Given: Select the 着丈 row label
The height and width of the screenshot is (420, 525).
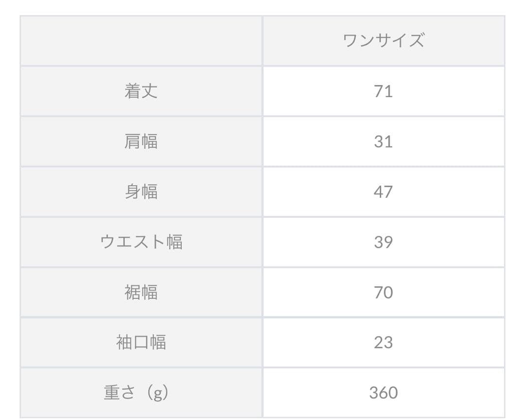Looking at the screenshot, I should [141, 91].
